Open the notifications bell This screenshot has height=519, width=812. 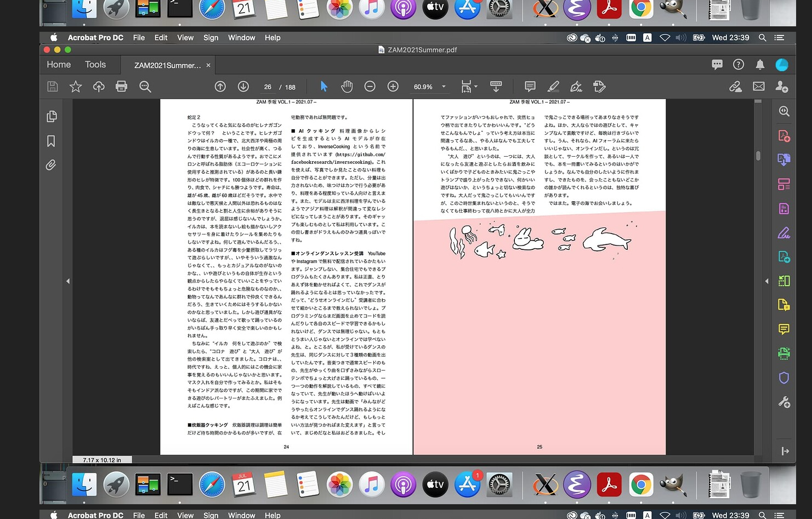tap(760, 65)
